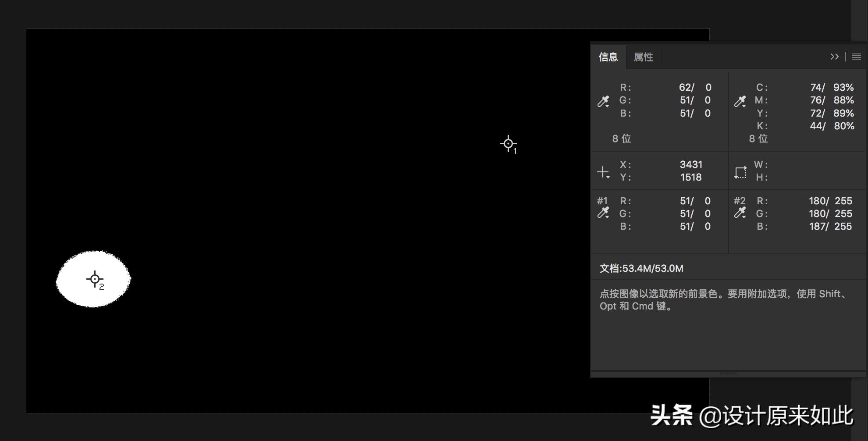Viewport: 868px width, 441px height.
Task: Click the M value 76/ 88%
Action: [832, 100]
